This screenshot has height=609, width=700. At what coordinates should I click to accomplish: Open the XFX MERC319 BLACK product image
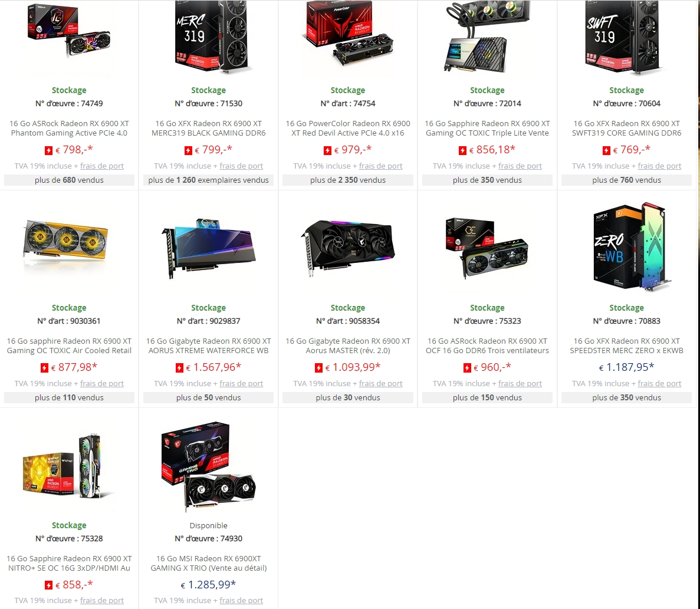click(209, 37)
